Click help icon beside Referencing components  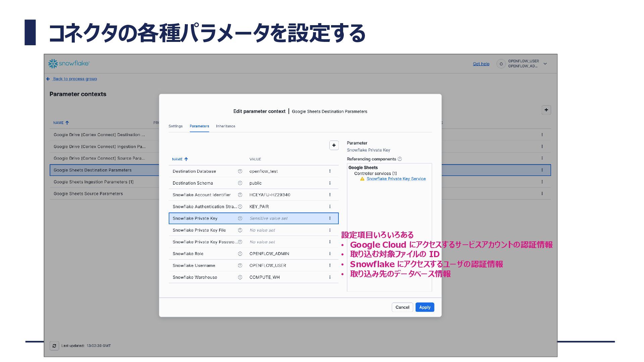[x=399, y=159]
